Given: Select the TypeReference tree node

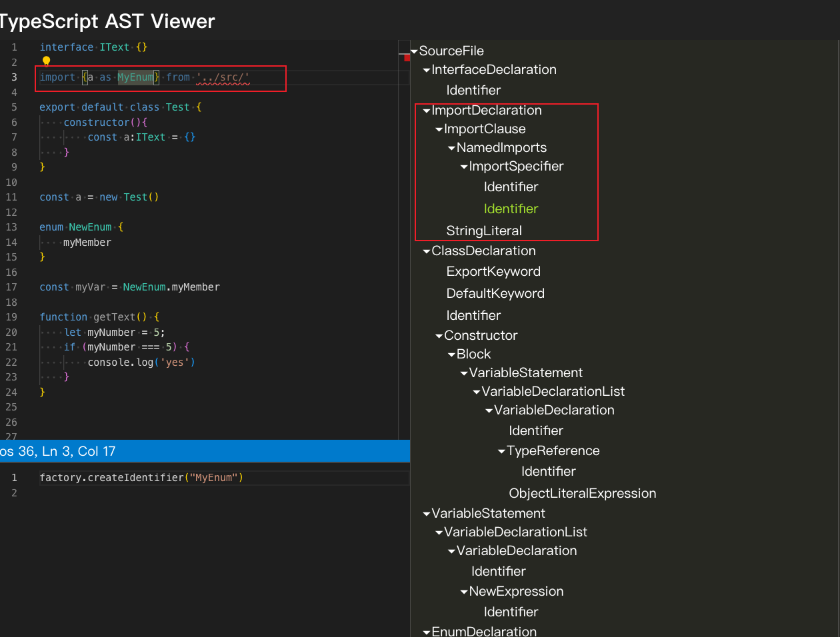Looking at the screenshot, I should [553, 450].
